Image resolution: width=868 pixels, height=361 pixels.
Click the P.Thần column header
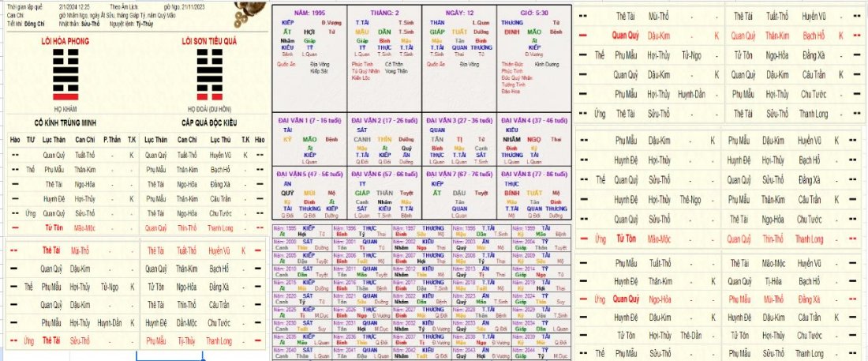pos(111,138)
